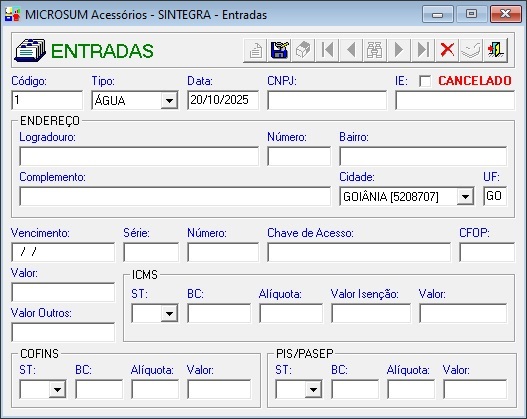The image size is (527, 419).
Task: Click the ENTRADAS card file icon
Action: (30, 50)
